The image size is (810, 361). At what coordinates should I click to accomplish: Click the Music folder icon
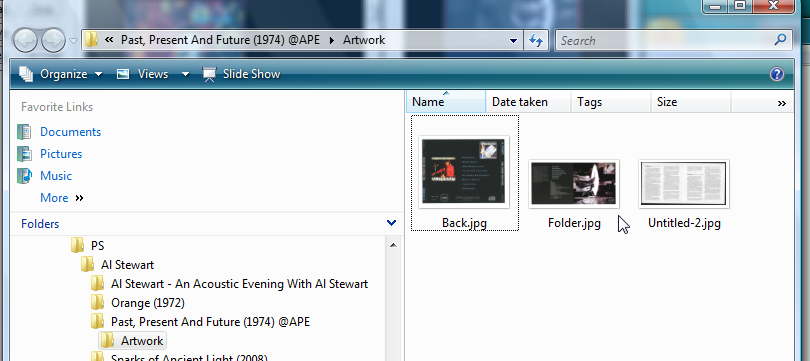click(24, 176)
